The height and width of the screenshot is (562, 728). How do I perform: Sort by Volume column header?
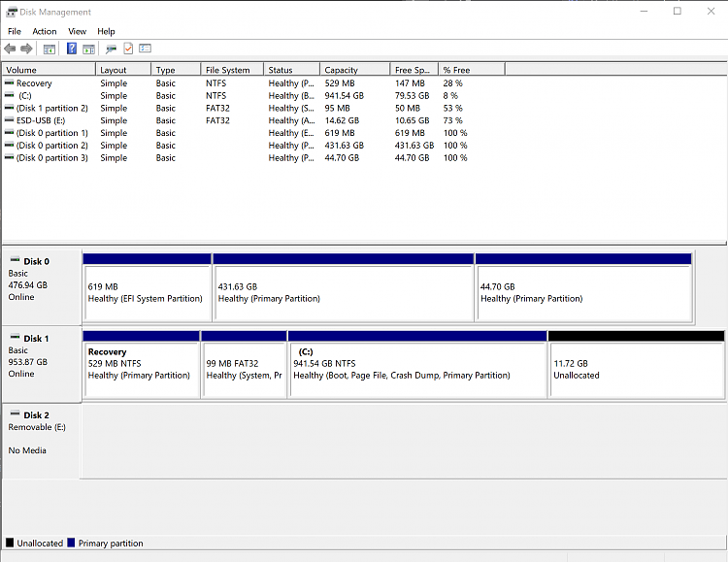(49, 70)
